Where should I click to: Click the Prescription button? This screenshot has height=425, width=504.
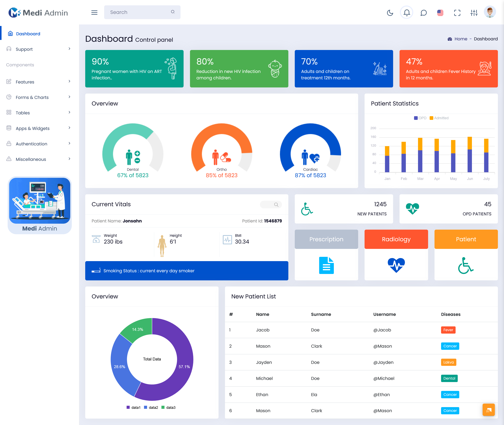click(326, 239)
